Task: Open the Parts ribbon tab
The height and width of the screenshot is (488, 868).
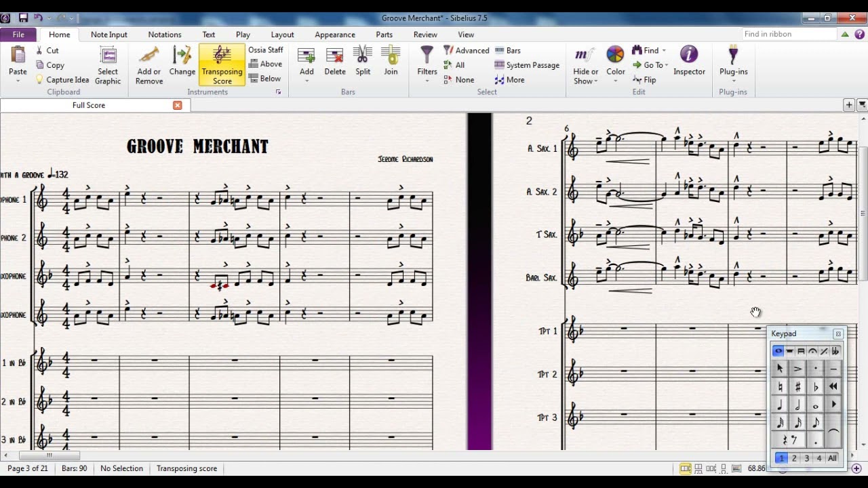Action: (x=384, y=35)
